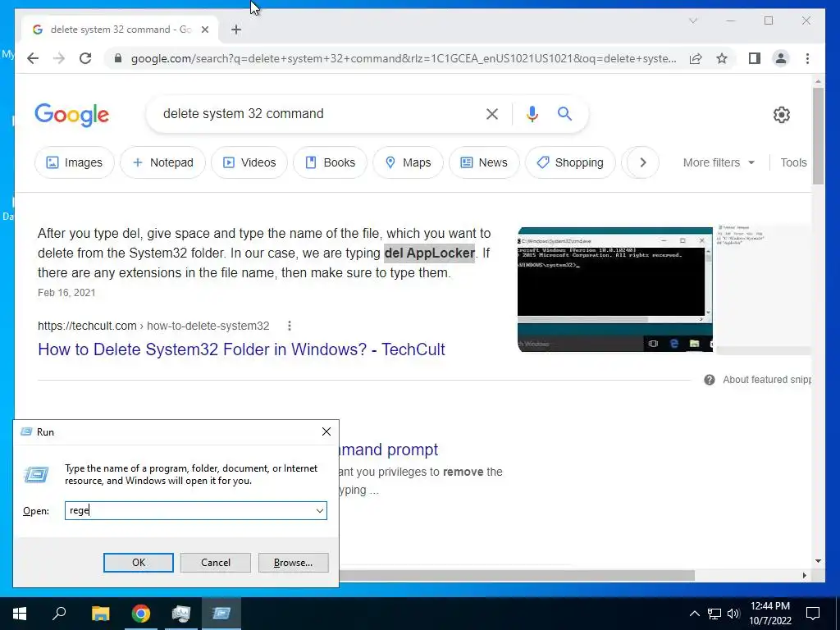The height and width of the screenshot is (630, 840).
Task: Open Google quick settings gear
Action: (x=782, y=114)
